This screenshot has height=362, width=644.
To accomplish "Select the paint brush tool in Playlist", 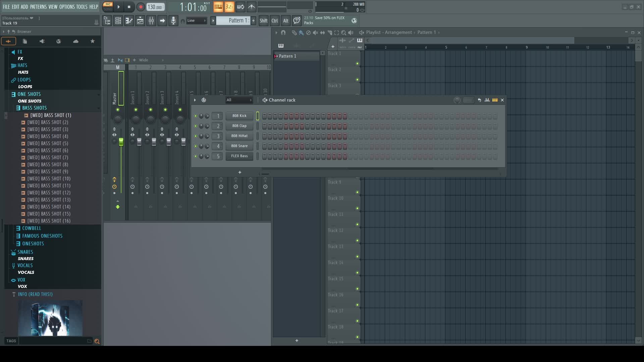I will 301,33.
